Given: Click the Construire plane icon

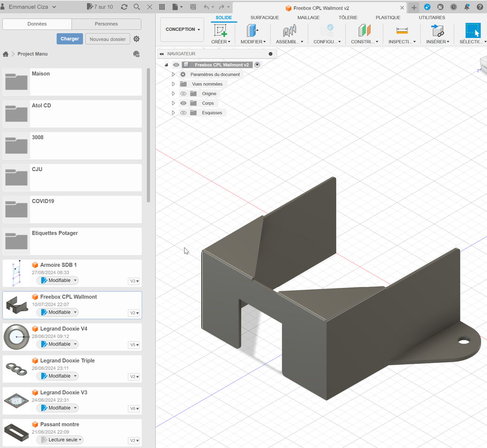Looking at the screenshot, I should click(x=364, y=30).
